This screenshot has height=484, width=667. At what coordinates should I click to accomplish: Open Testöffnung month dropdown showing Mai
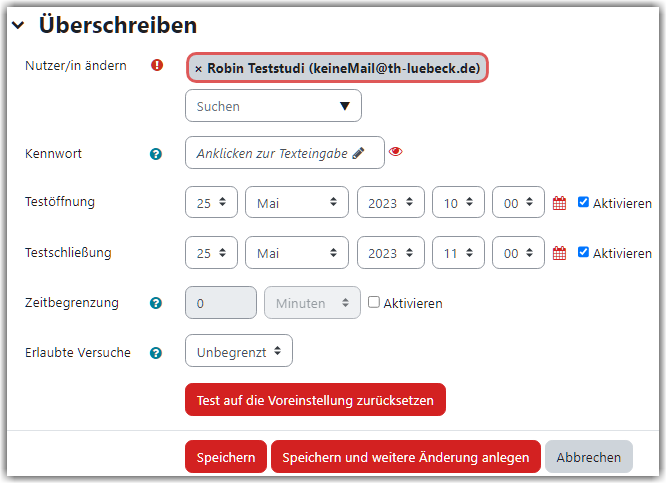coord(296,202)
